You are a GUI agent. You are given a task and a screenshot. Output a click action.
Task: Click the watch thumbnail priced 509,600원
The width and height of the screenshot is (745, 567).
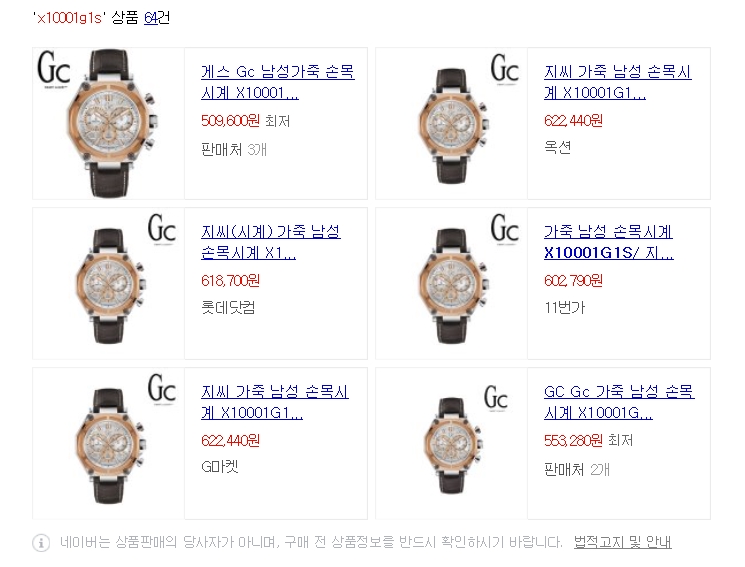pyautogui.click(x=109, y=123)
